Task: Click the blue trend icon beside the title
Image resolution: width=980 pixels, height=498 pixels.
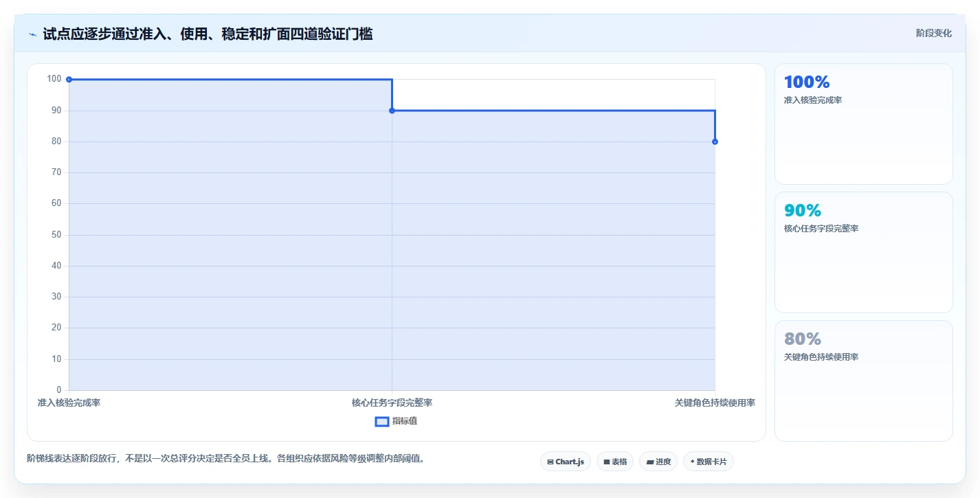Action: pyautogui.click(x=32, y=34)
